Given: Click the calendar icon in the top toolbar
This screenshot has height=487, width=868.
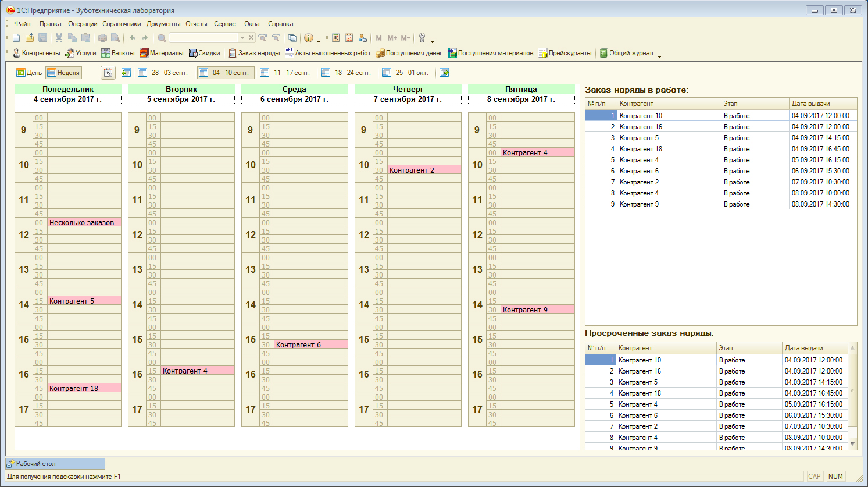Looking at the screenshot, I should (x=349, y=38).
